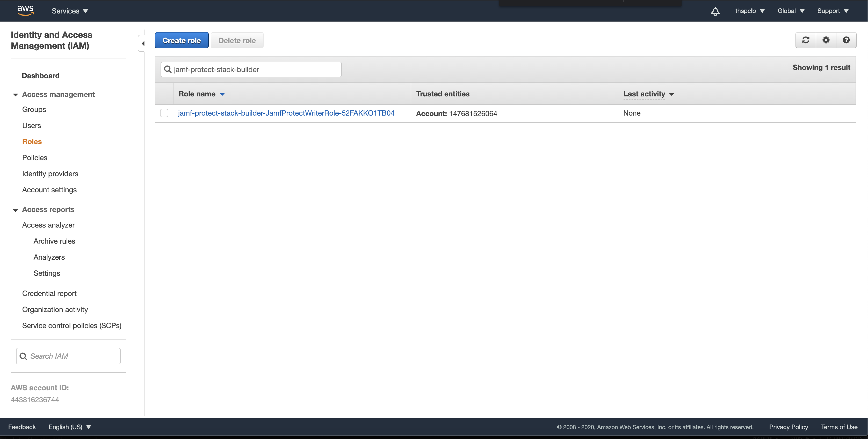This screenshot has height=439, width=868.
Task: Open Organization activity page
Action: coord(55,309)
